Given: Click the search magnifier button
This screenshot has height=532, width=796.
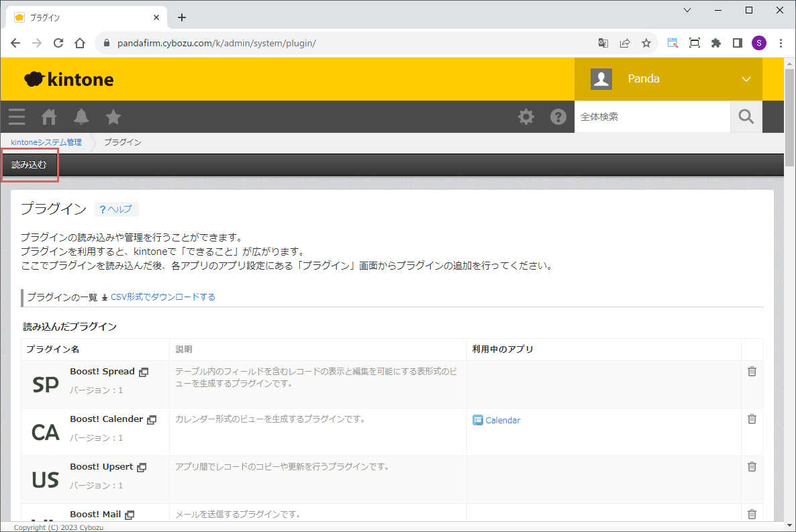Looking at the screenshot, I should [x=746, y=117].
